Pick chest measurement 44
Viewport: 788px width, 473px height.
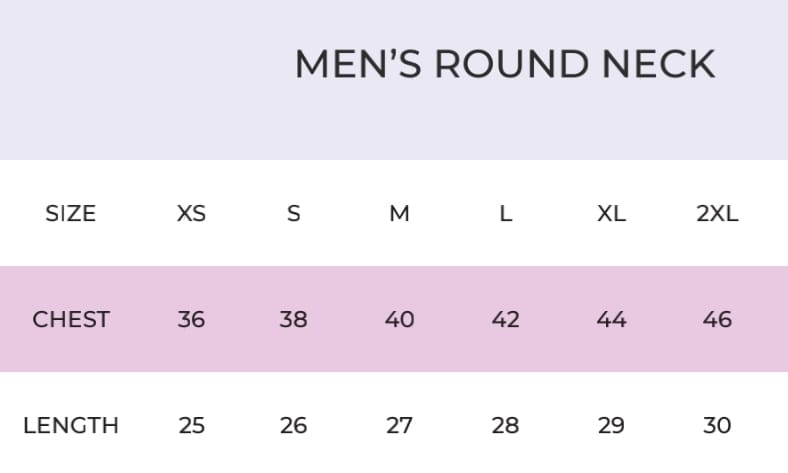coord(611,319)
